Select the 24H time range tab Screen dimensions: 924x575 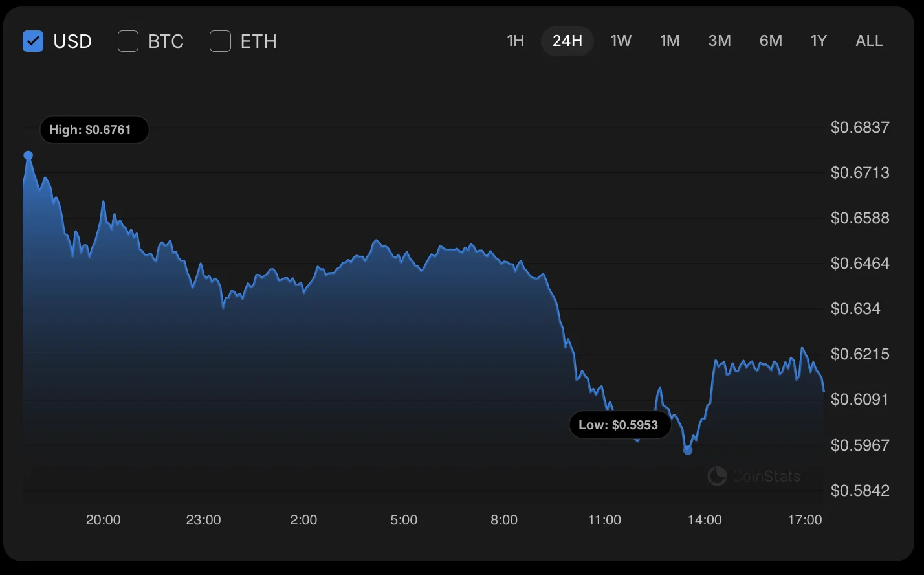567,41
